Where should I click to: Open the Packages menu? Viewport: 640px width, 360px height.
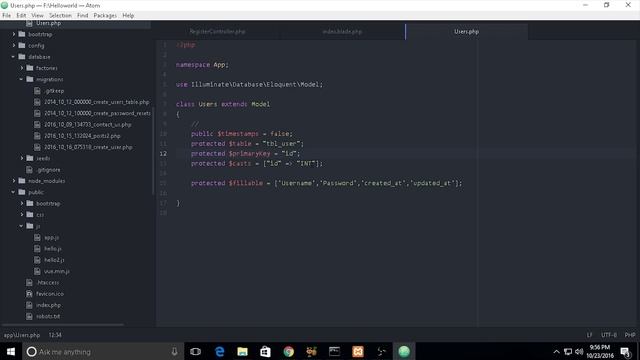point(105,16)
